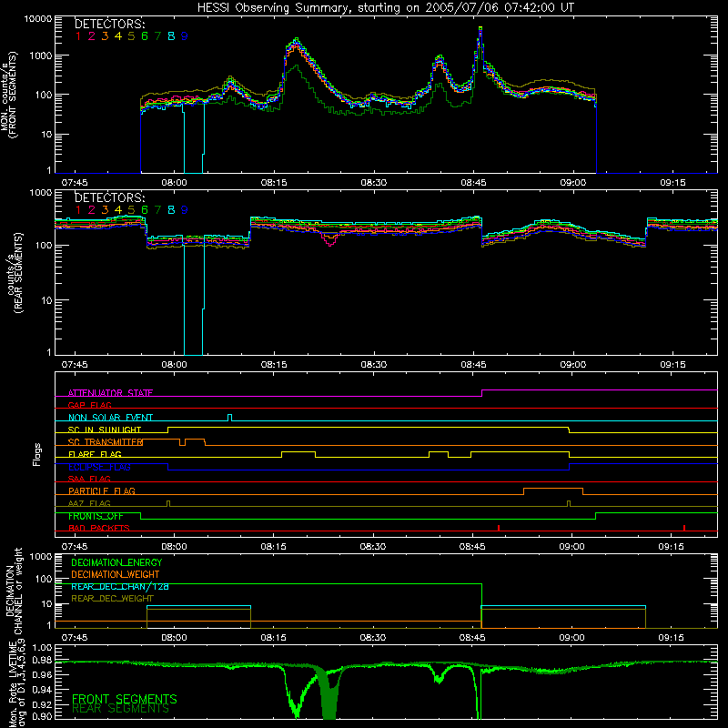Click the ECLIPSE_FLAG label
The height and width of the screenshot is (728, 728).
coord(99,467)
